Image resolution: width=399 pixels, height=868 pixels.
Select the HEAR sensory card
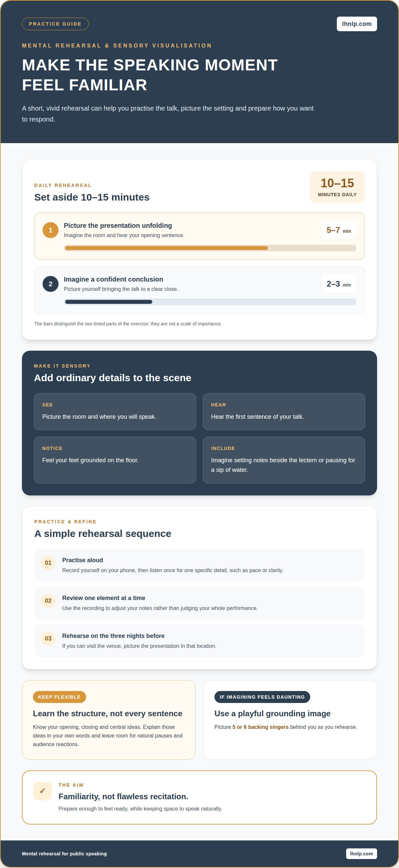click(x=284, y=411)
